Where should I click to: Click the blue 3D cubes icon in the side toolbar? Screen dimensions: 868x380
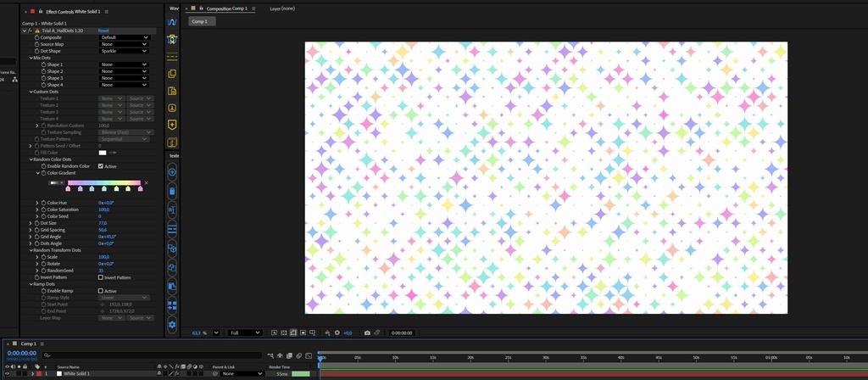pos(172,249)
